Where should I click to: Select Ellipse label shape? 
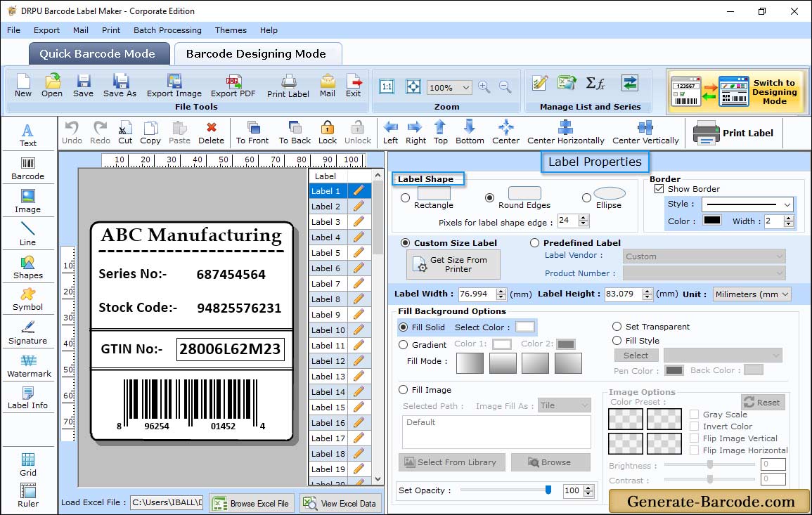586,197
